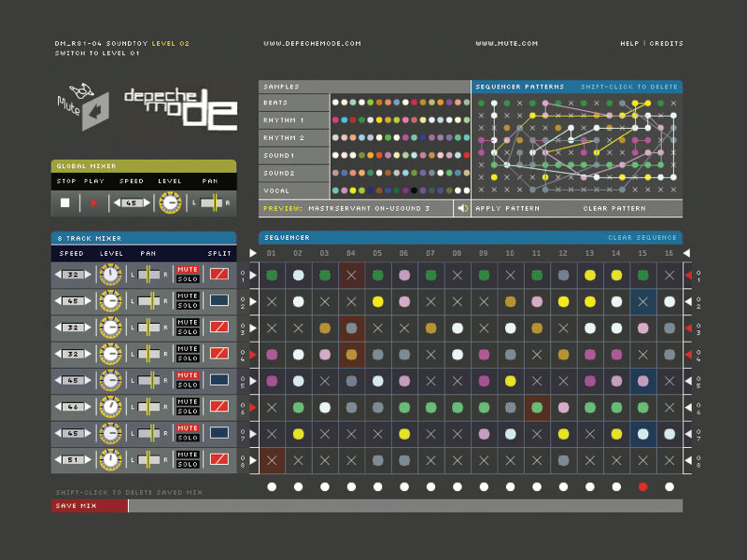
Task: Increase track 04 speed with right arrow
Action: [x=88, y=354]
